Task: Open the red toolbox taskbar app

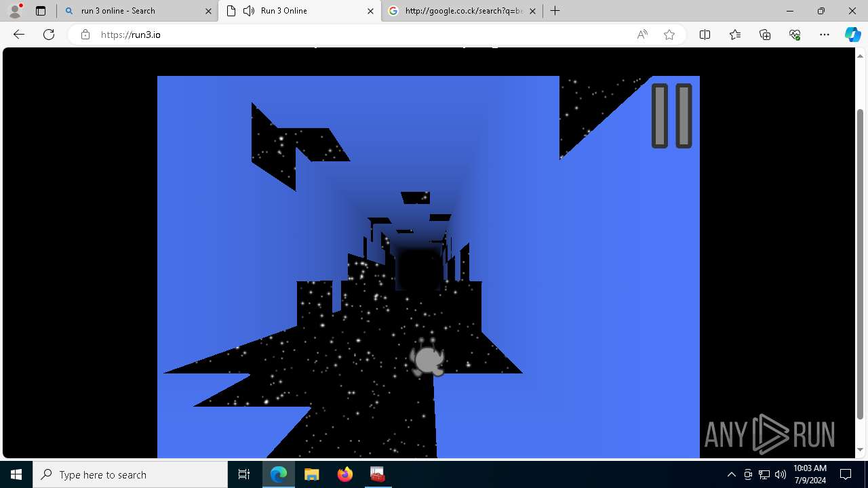Action: coord(377,474)
